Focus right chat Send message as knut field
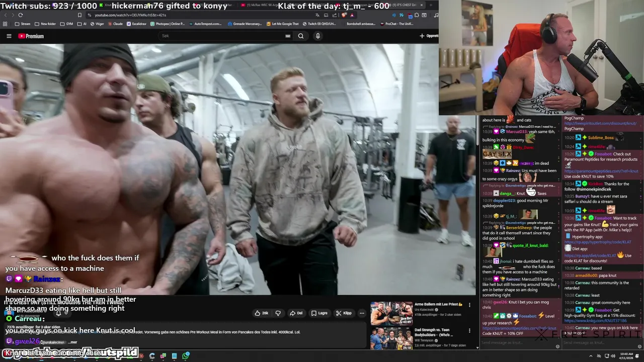The height and width of the screenshot is (362, 644). 598,343
